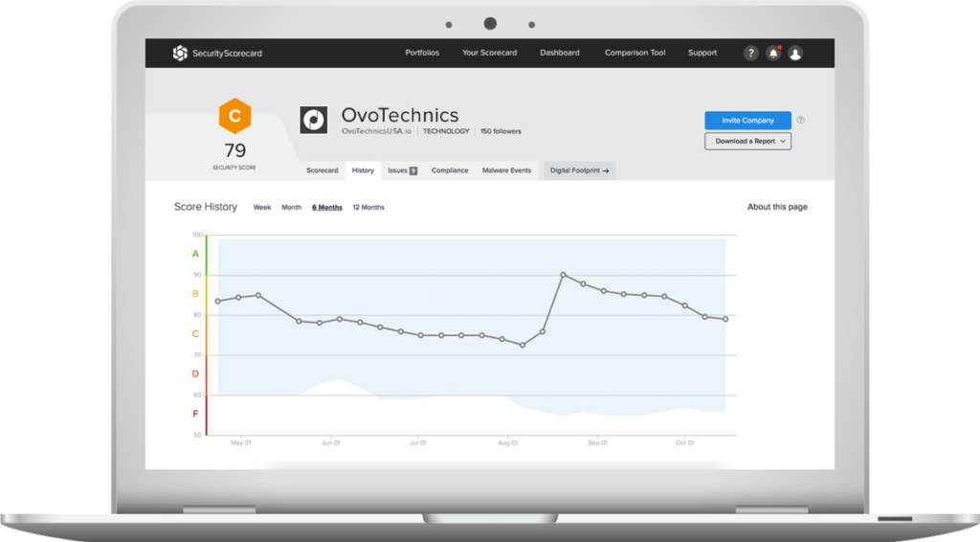980x542 pixels.
Task: Switch to the Scorecard tab
Action: [322, 170]
